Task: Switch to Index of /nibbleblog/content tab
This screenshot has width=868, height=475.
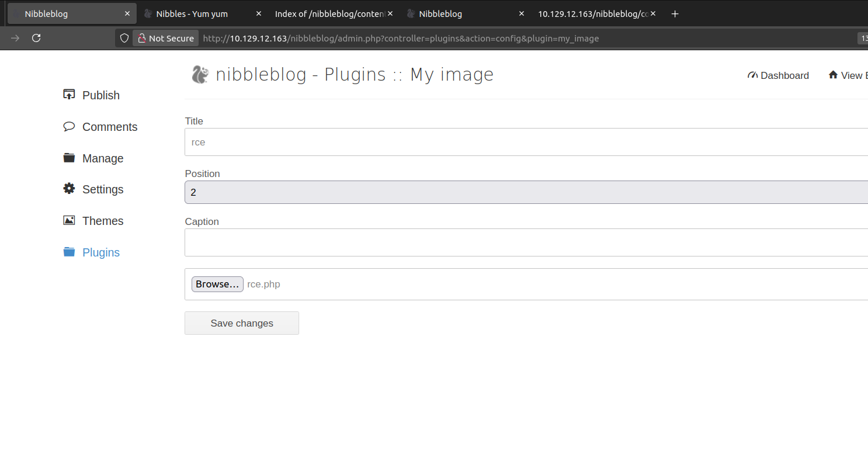Action: tap(329, 13)
